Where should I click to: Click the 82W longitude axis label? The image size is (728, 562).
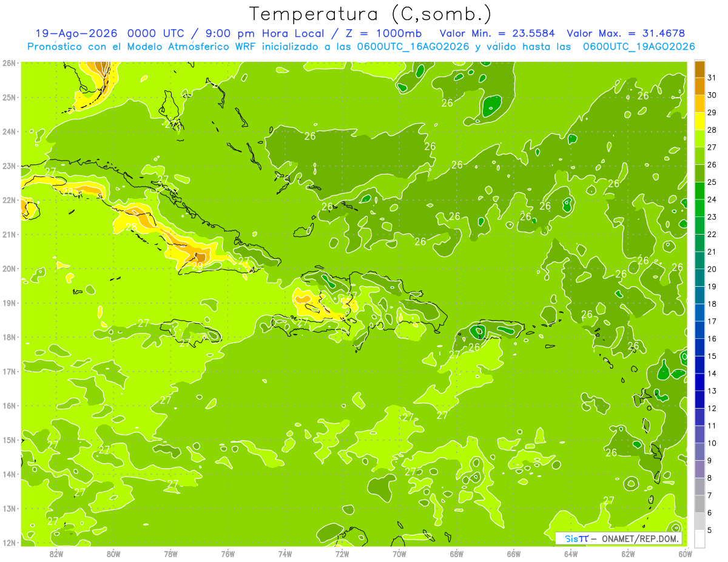click(56, 554)
